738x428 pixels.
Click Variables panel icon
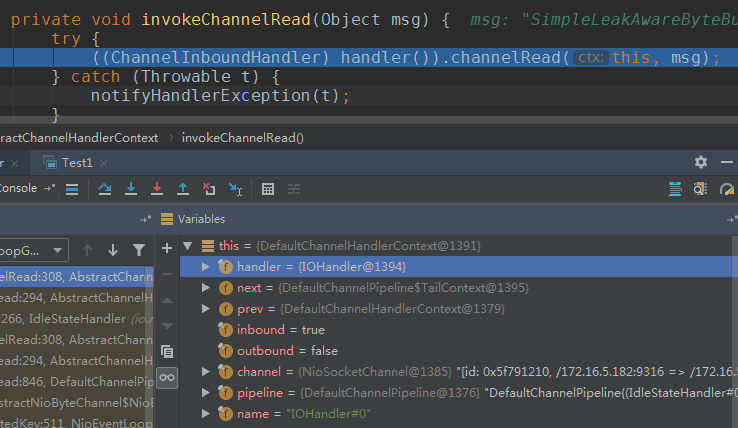[x=167, y=219]
